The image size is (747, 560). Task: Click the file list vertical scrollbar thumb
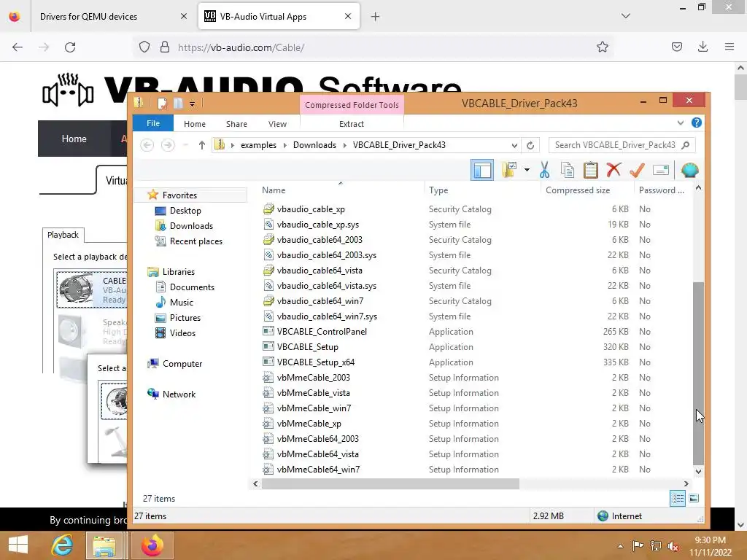[x=698, y=373]
